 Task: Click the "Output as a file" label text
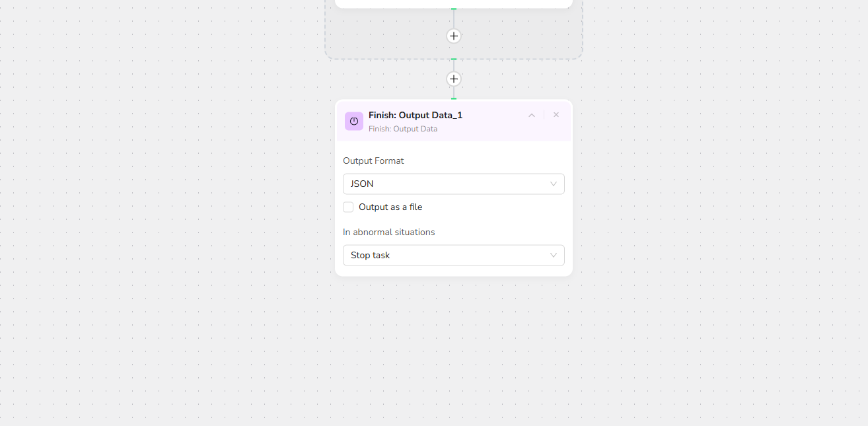click(390, 207)
